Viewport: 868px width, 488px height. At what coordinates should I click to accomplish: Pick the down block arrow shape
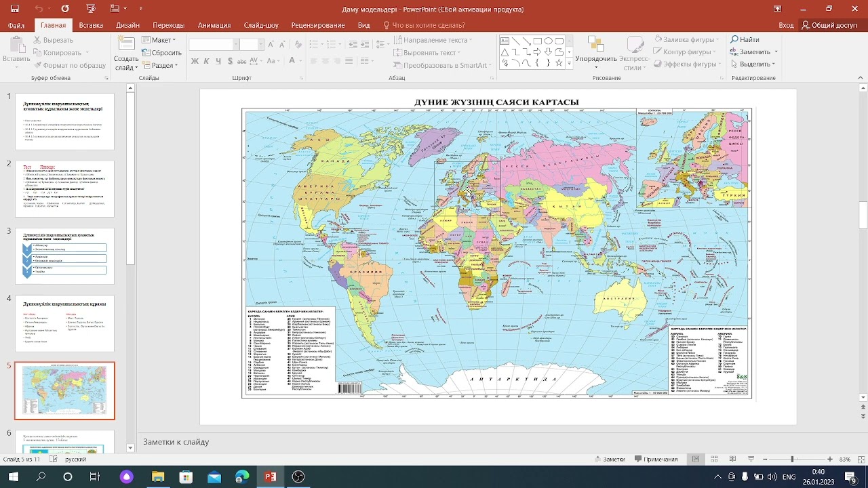(548, 52)
